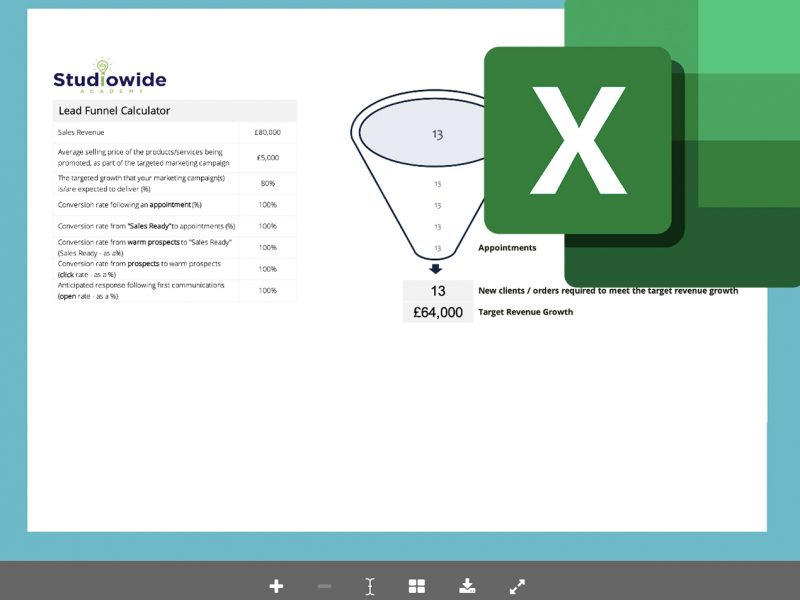The width and height of the screenshot is (800, 600).
Task: Download the document with the download icon
Action: [467, 586]
